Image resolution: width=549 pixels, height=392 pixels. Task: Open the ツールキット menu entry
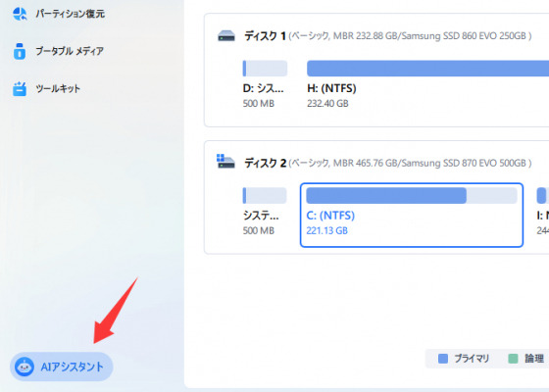click(x=58, y=88)
